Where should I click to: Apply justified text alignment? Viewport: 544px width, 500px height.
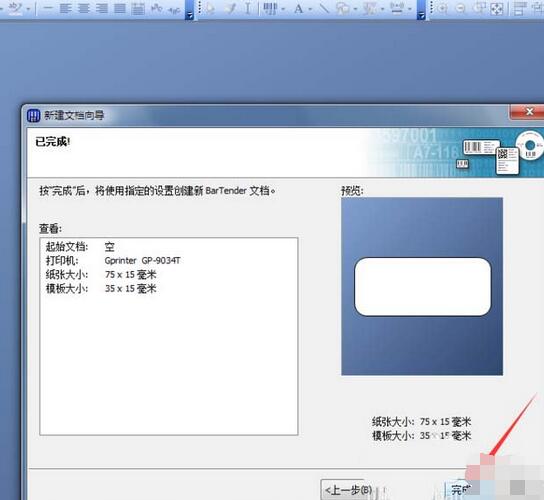click(120, 8)
